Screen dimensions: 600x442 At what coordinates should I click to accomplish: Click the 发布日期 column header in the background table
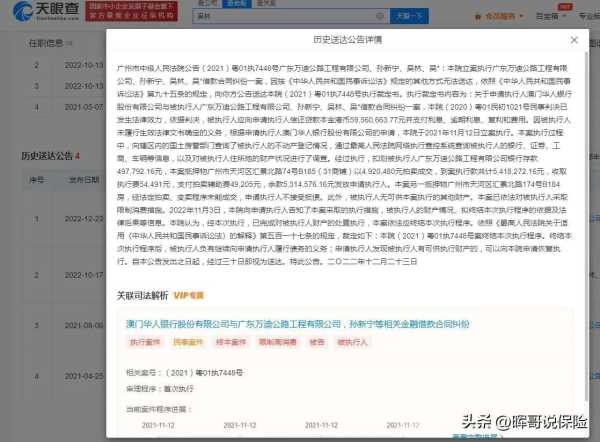point(84,179)
